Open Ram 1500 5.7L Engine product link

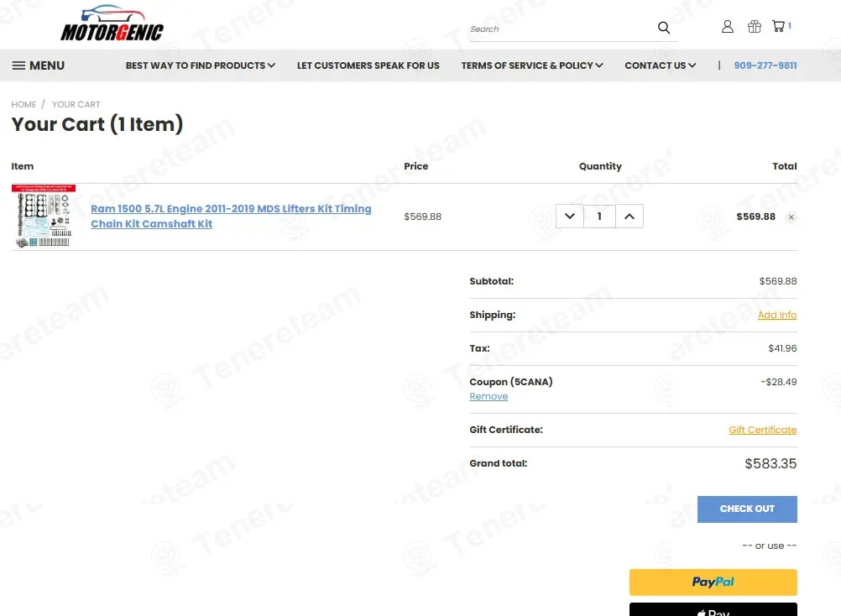tap(231, 216)
